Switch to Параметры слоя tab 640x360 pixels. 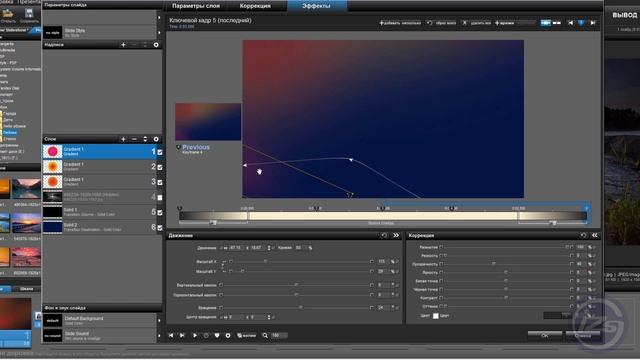[196, 6]
